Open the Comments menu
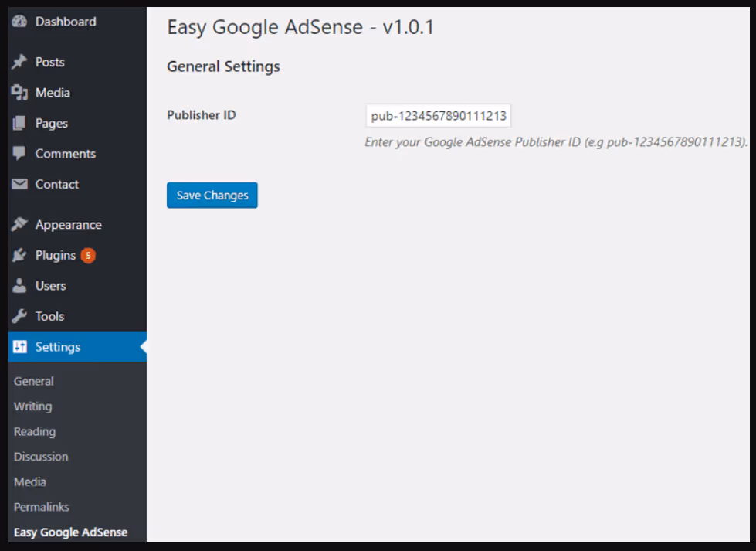This screenshot has width=756, height=551. pos(66,154)
